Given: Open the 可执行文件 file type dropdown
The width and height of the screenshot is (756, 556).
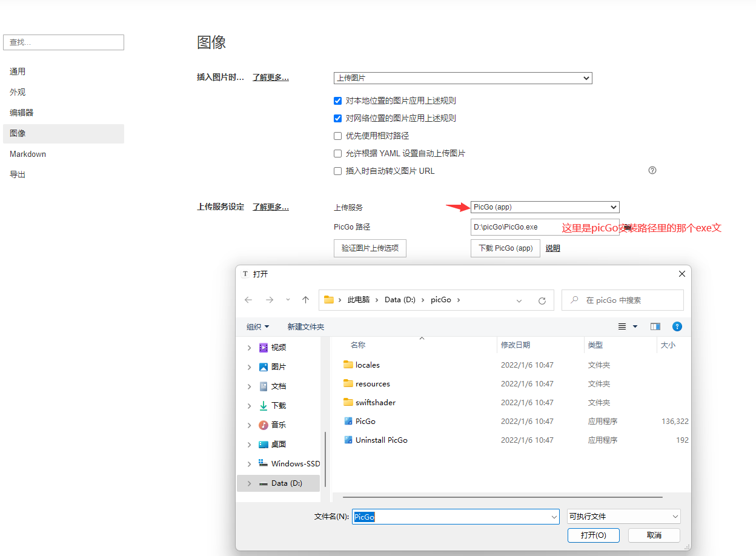Looking at the screenshot, I should tap(623, 517).
